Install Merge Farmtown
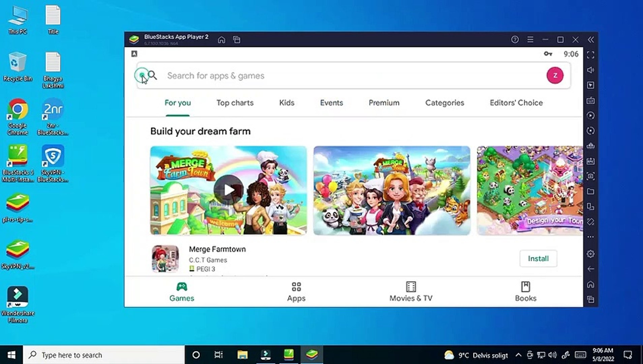The height and width of the screenshot is (364, 643). [x=538, y=259]
